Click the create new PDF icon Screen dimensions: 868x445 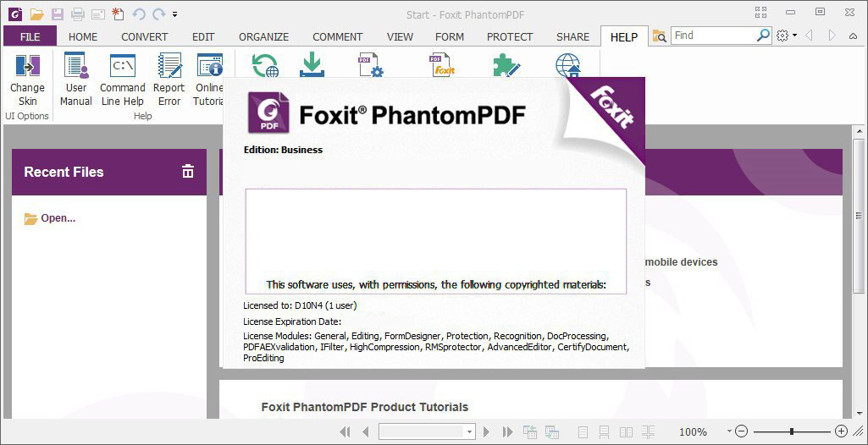tap(118, 14)
